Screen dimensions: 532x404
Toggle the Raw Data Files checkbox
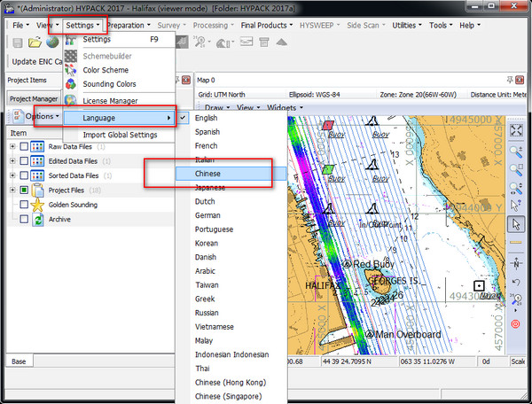(24, 146)
